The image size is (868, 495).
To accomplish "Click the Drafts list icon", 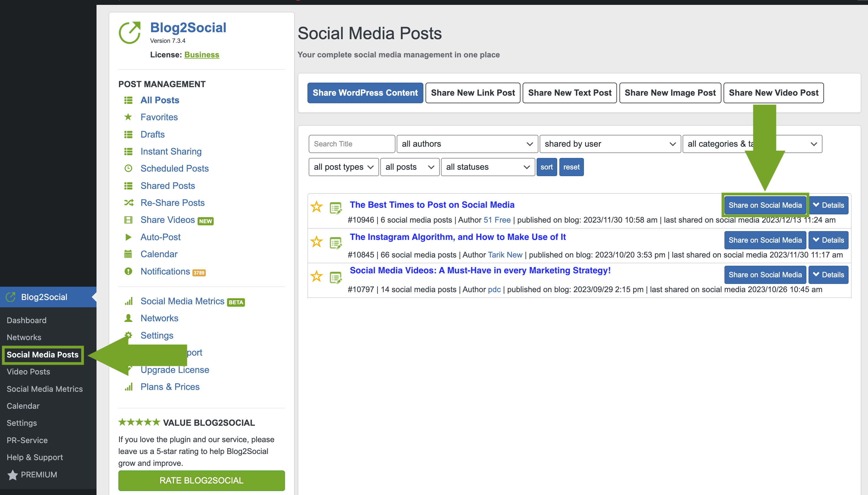I will point(128,134).
